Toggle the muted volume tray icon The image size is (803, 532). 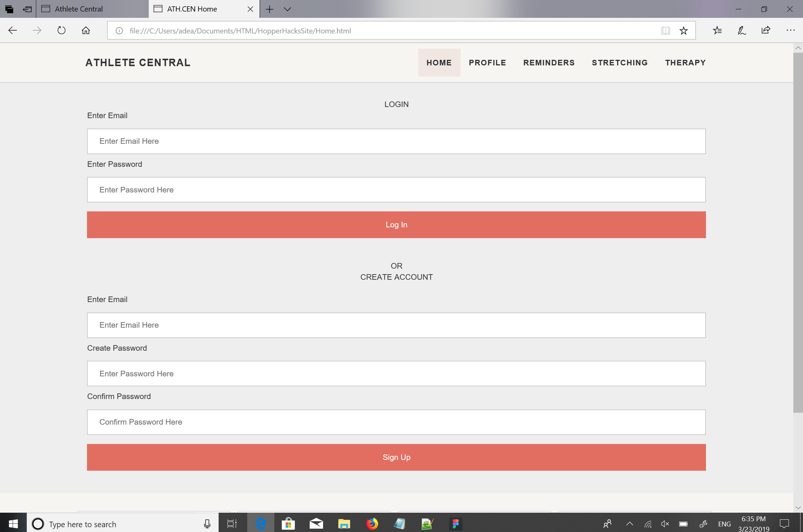tap(665, 524)
